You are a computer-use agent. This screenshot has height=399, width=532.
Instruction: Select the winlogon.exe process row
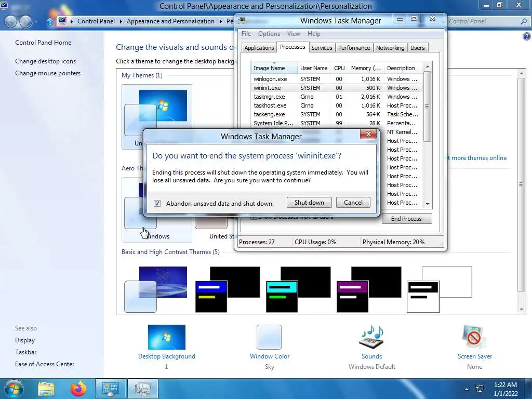pyautogui.click(x=337, y=79)
